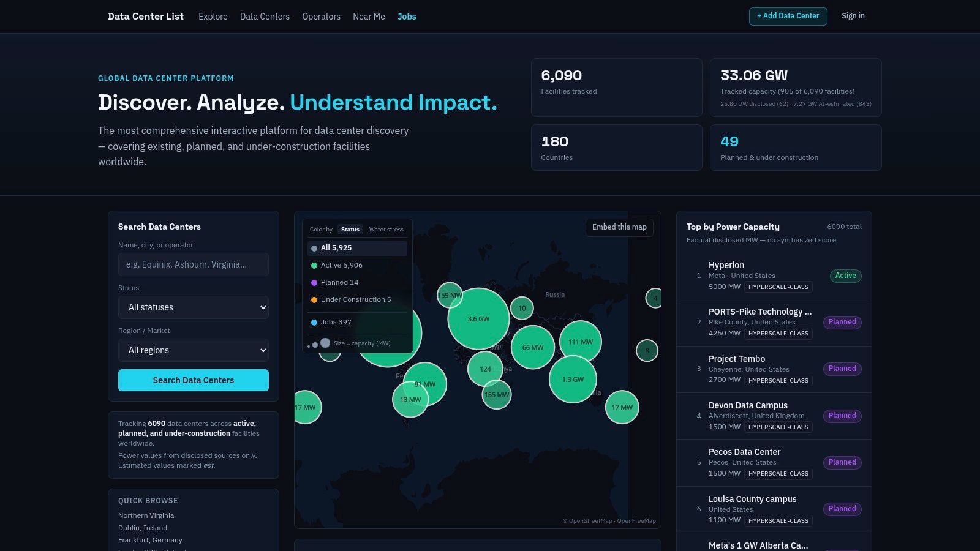Open the Jobs nav link
980x551 pixels.
(407, 17)
